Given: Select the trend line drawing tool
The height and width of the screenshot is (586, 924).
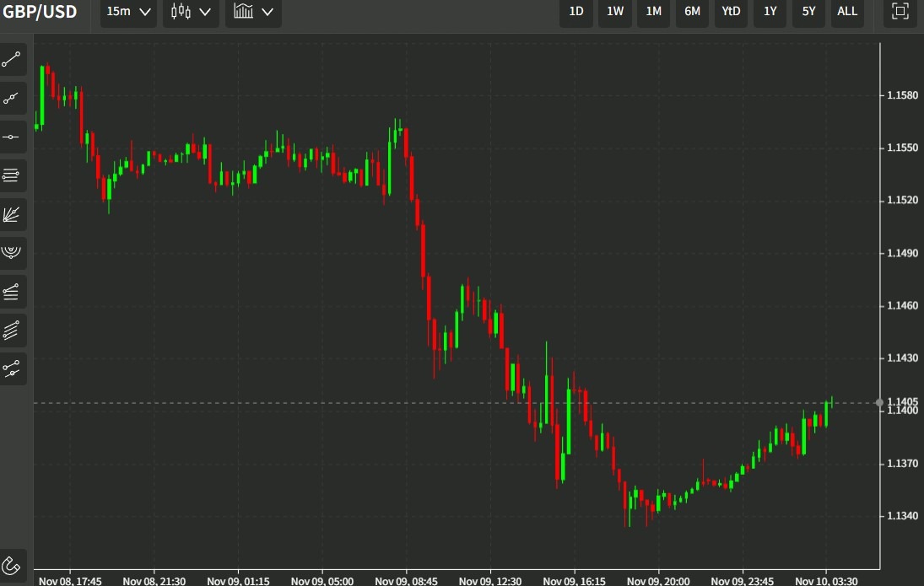Looking at the screenshot, I should click(11, 60).
